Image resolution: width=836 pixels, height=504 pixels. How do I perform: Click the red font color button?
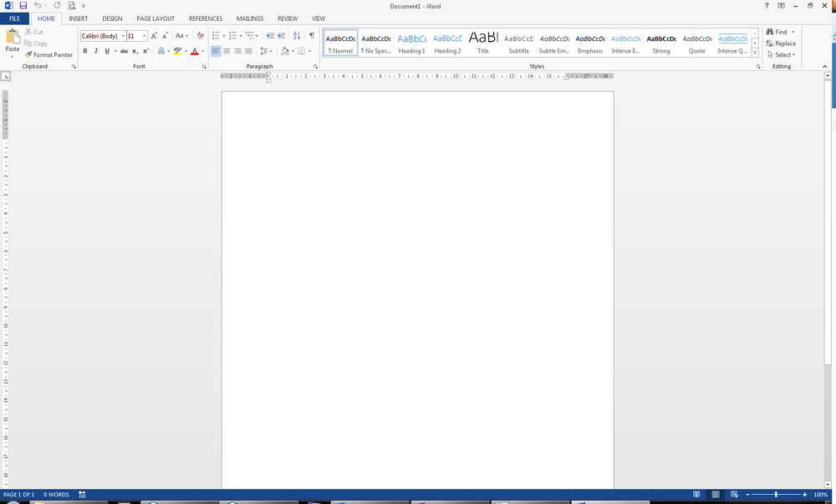click(x=195, y=51)
